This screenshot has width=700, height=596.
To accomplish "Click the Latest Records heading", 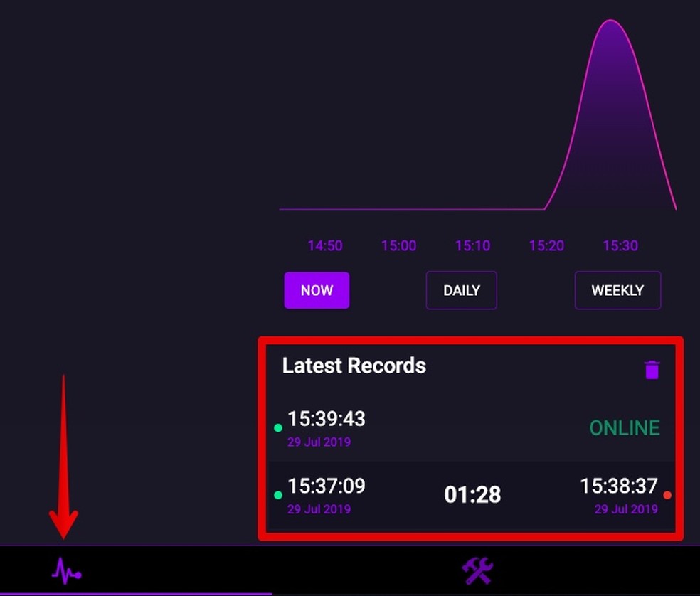I will pyautogui.click(x=354, y=366).
